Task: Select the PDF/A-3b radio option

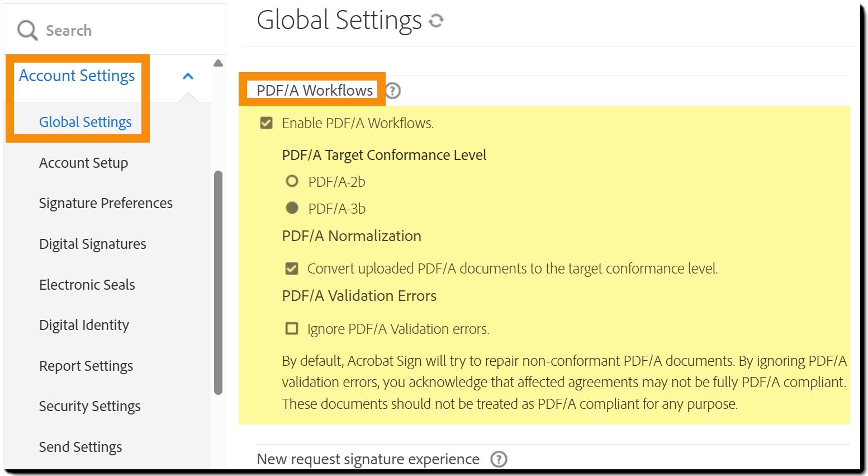Action: click(292, 208)
